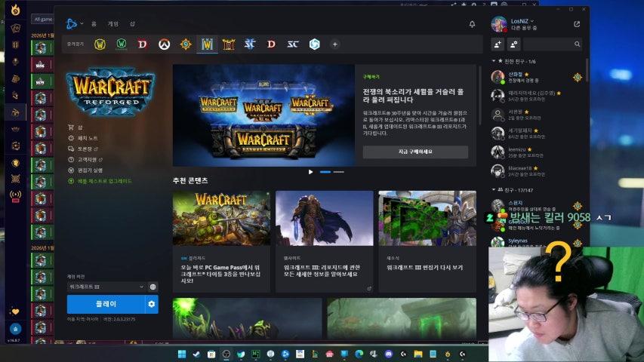Pop out the friends list window icon
644x362 pixels.
[x=577, y=24]
